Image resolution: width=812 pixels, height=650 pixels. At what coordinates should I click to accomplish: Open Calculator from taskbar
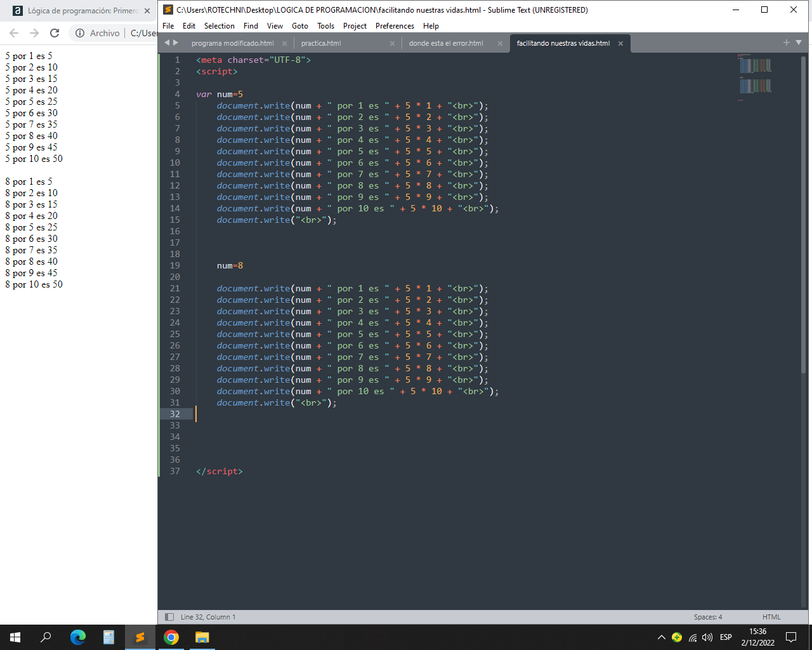tap(108, 637)
